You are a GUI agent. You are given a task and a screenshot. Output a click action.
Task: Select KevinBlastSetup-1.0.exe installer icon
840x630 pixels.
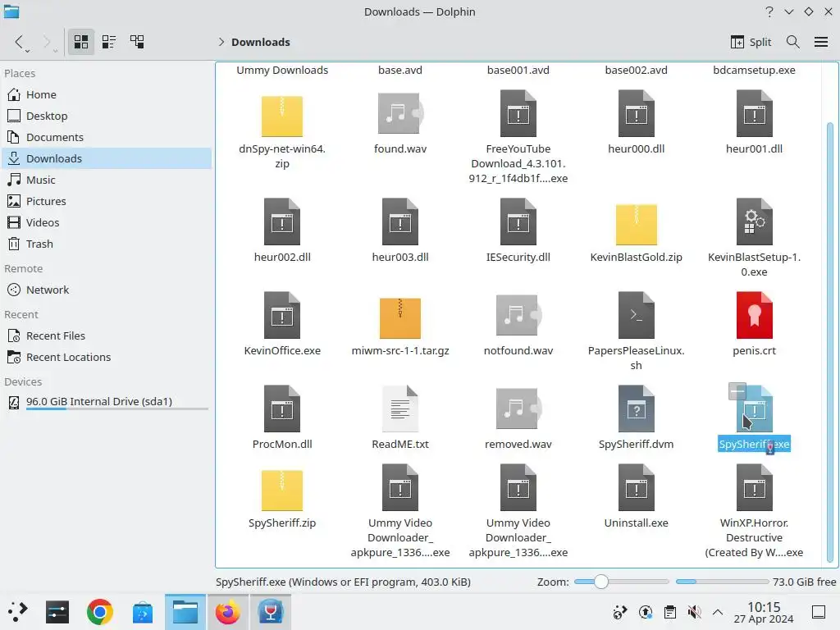(x=755, y=221)
